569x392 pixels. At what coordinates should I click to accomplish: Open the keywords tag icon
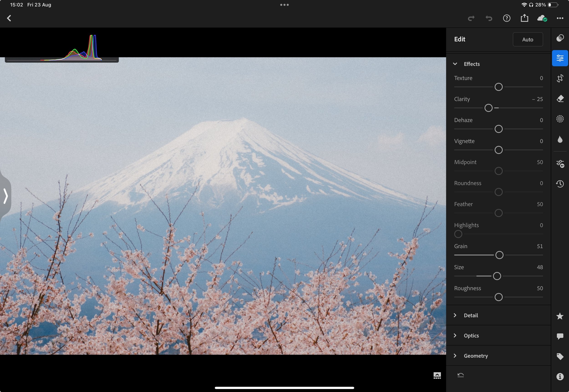tap(560, 356)
